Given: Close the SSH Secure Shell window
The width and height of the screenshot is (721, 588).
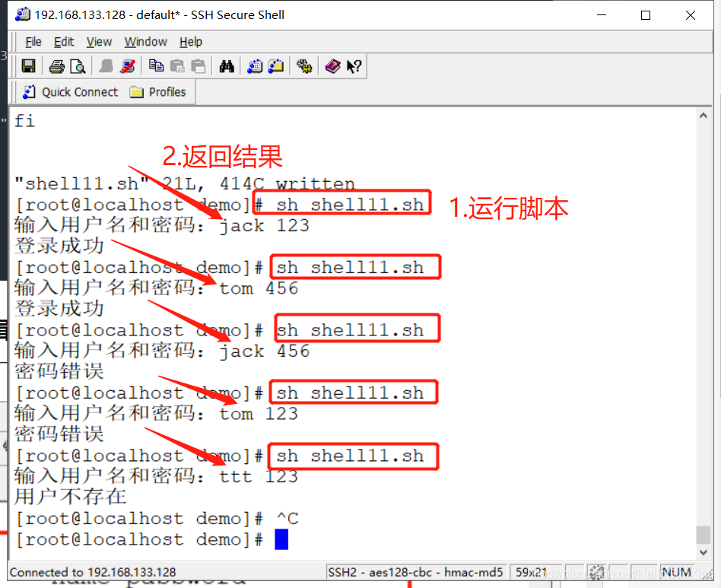Looking at the screenshot, I should tap(690, 15).
